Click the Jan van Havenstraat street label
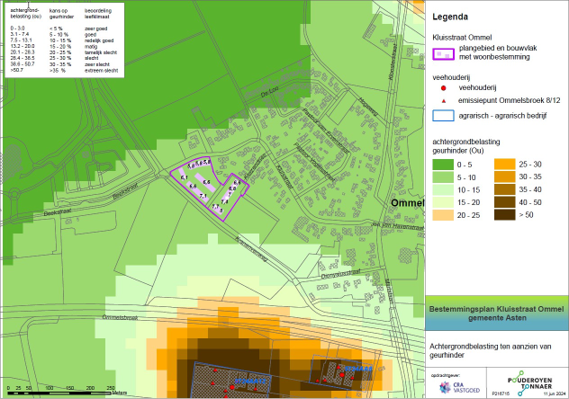Image resolution: width=569 pixels, height=399 pixels. pyautogui.click(x=398, y=226)
